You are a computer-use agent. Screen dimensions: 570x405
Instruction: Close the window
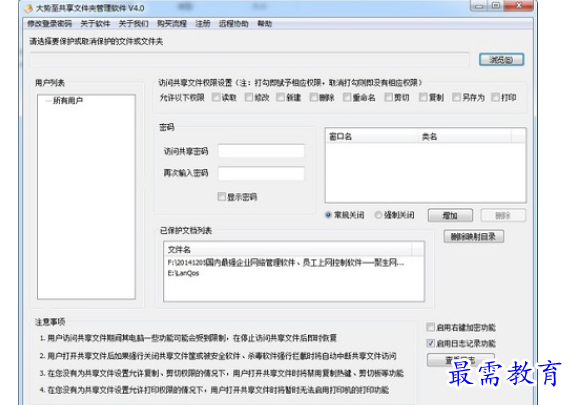click(x=519, y=5)
